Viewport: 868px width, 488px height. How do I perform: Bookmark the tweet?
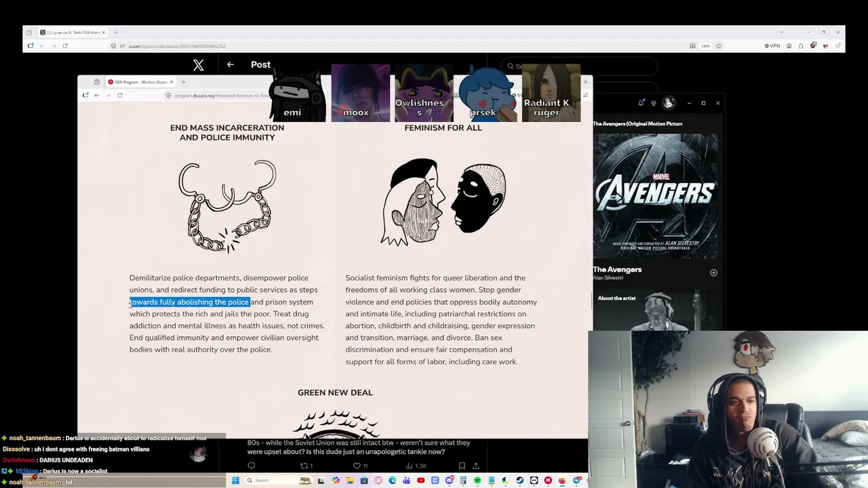tap(462, 466)
